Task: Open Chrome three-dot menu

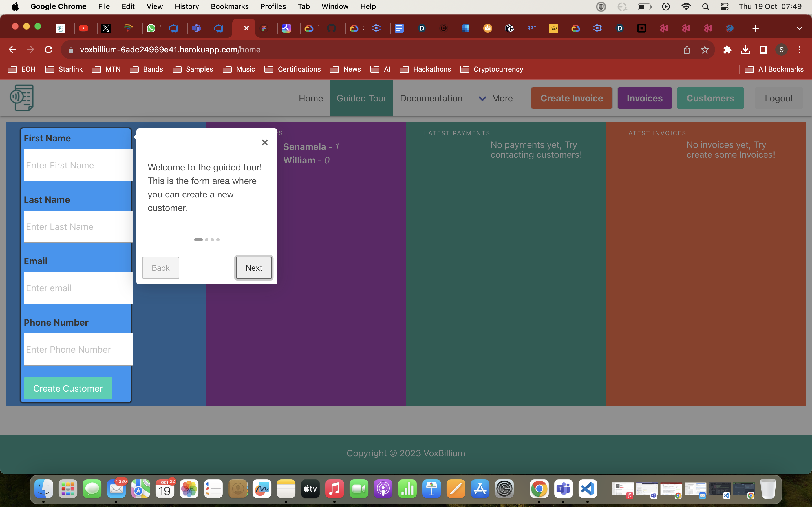Action: 800,50
